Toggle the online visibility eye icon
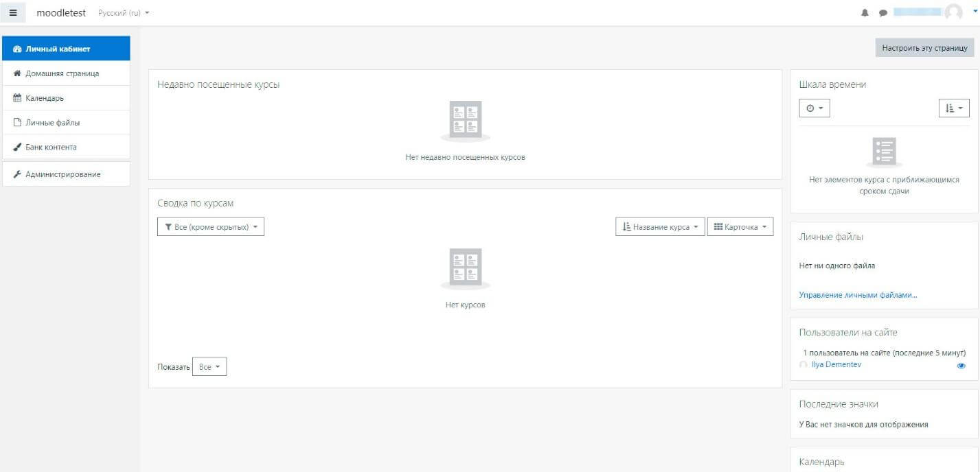This screenshot has width=980, height=472. coord(961,366)
